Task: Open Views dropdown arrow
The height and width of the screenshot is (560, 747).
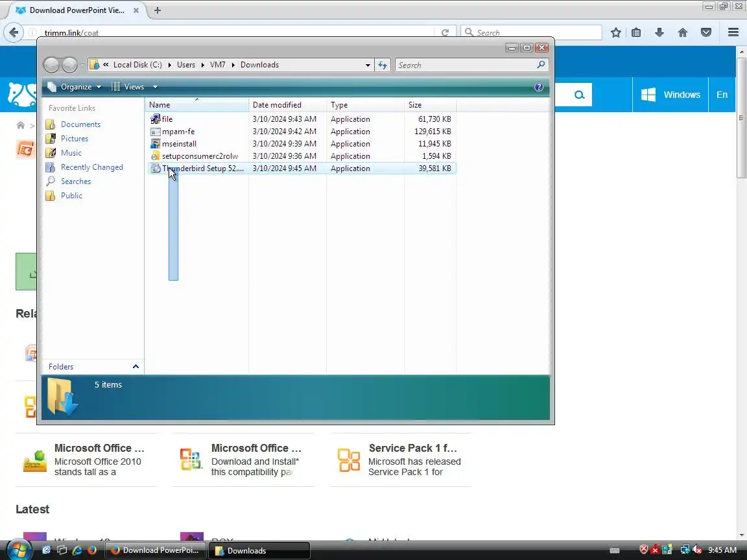Action: click(156, 87)
